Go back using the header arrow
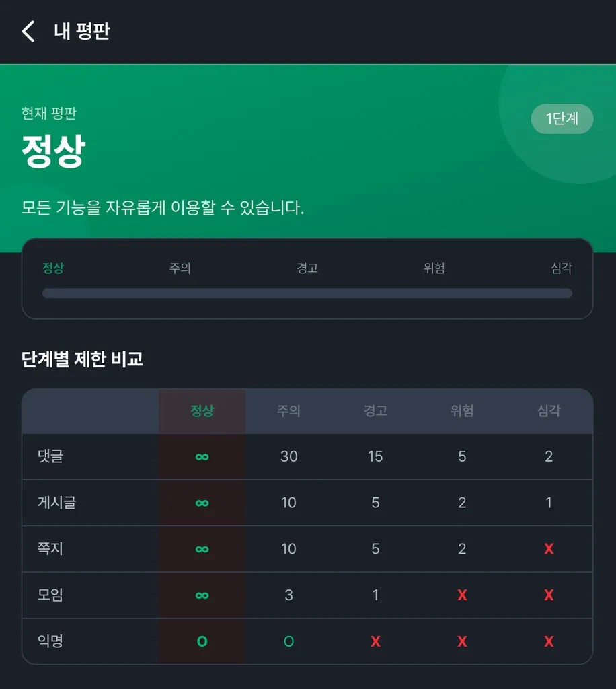 coord(28,32)
